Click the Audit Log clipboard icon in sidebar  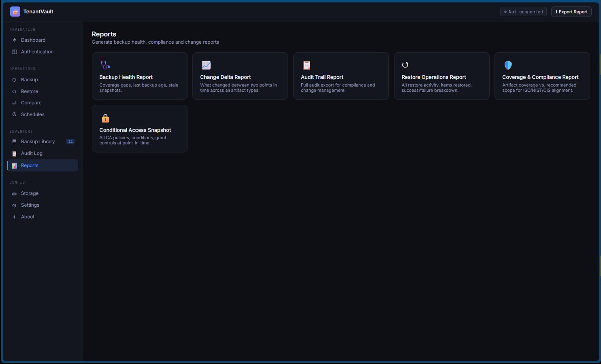14,153
